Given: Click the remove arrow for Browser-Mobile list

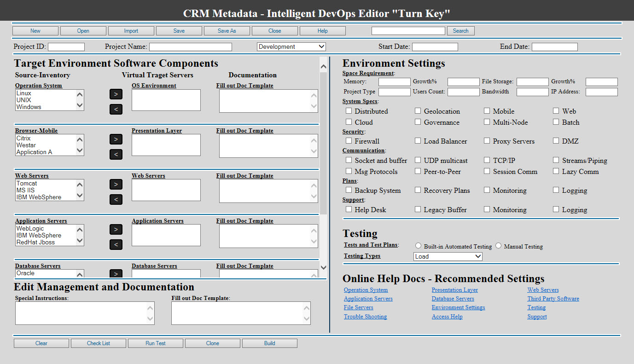Looking at the screenshot, I should (116, 154).
